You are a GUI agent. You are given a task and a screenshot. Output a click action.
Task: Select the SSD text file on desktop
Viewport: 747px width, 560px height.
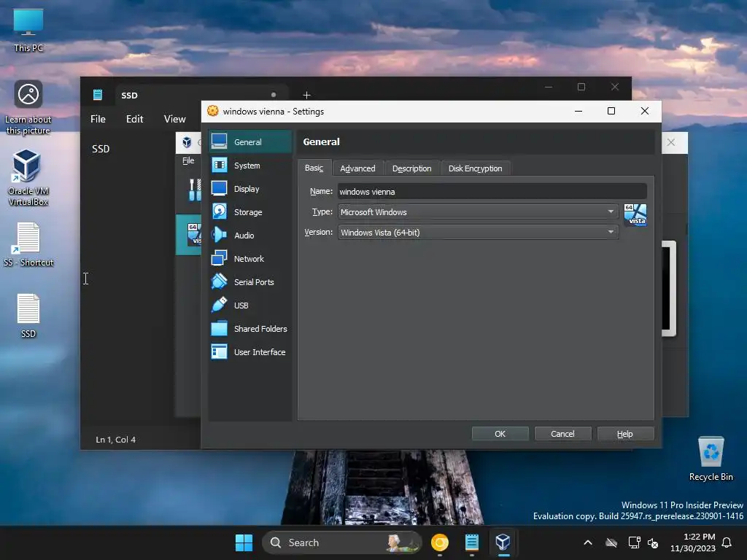28,316
